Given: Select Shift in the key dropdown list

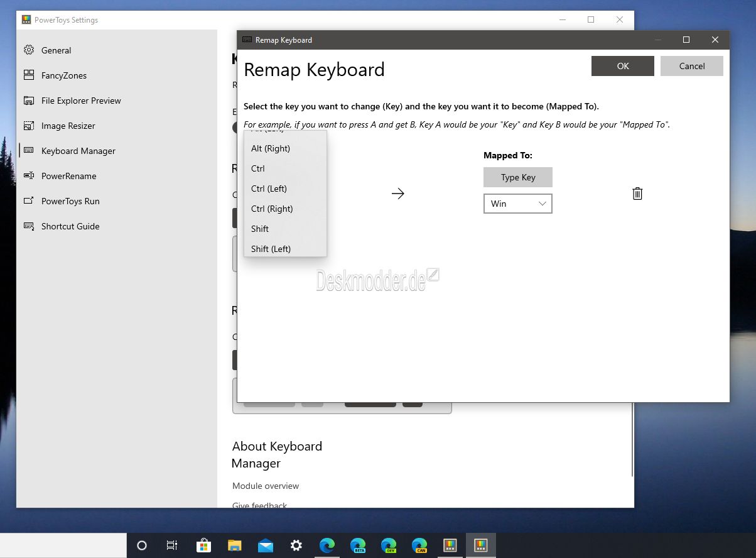Looking at the screenshot, I should tap(260, 229).
